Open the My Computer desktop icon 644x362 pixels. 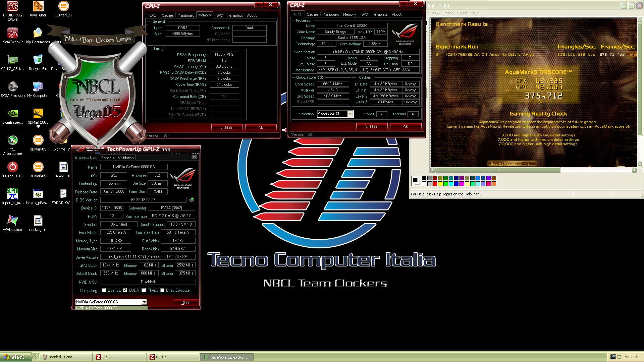point(38,89)
